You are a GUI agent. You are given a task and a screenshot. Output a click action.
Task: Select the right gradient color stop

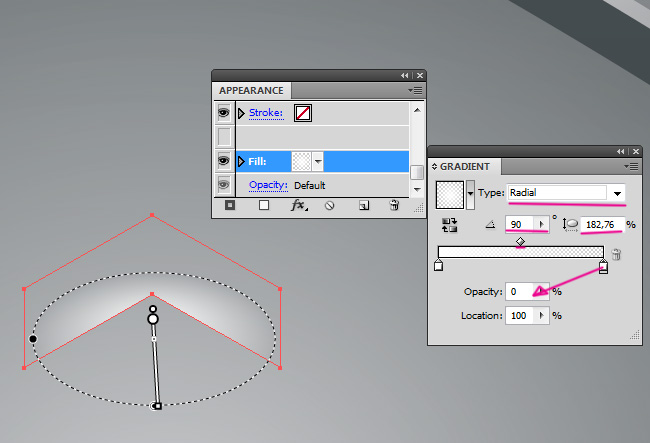click(x=602, y=265)
